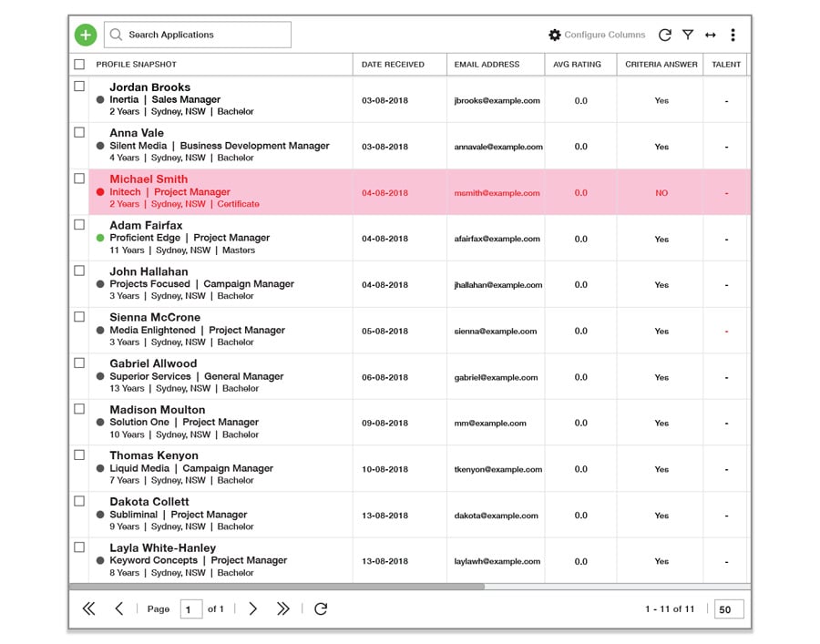Open Gabriel Allwood's profile name
This screenshot has height=644, width=820.
coord(153,363)
